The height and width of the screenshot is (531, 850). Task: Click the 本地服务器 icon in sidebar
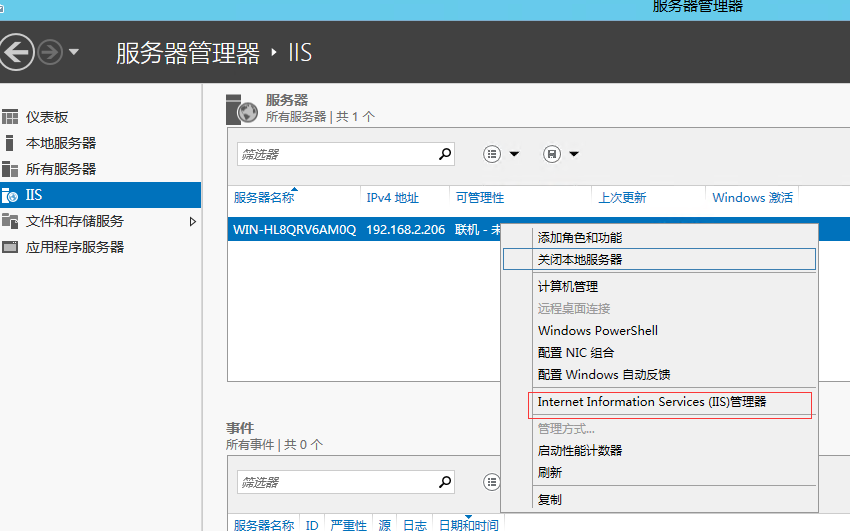(10, 143)
